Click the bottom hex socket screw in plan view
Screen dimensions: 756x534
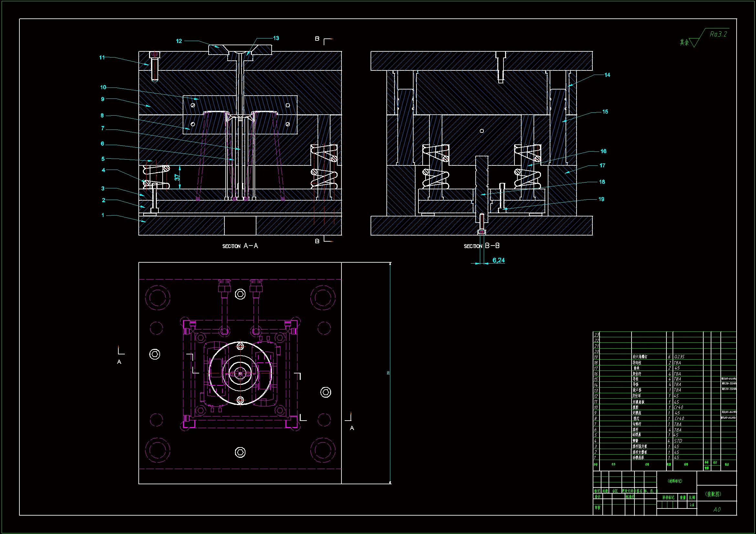coord(240,452)
